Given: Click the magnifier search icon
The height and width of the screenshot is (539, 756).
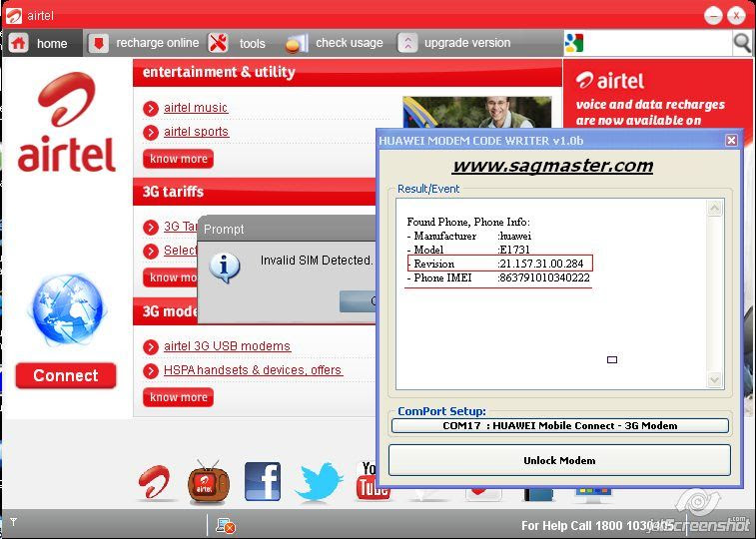Looking at the screenshot, I should pyautogui.click(x=742, y=43).
